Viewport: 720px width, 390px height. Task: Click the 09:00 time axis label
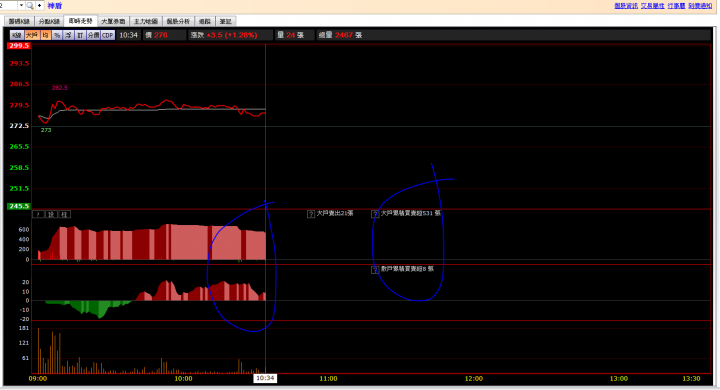coord(38,379)
